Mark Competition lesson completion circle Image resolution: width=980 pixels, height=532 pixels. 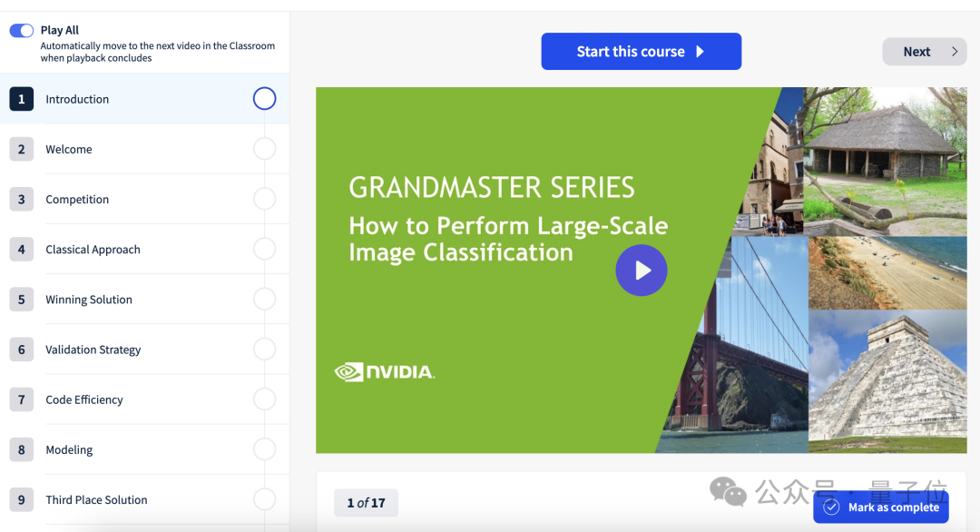point(264,199)
